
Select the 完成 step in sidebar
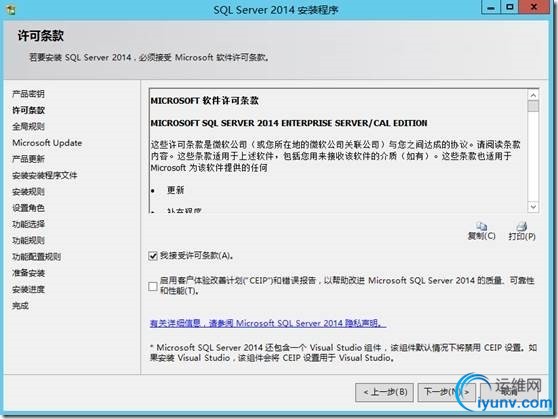20,305
